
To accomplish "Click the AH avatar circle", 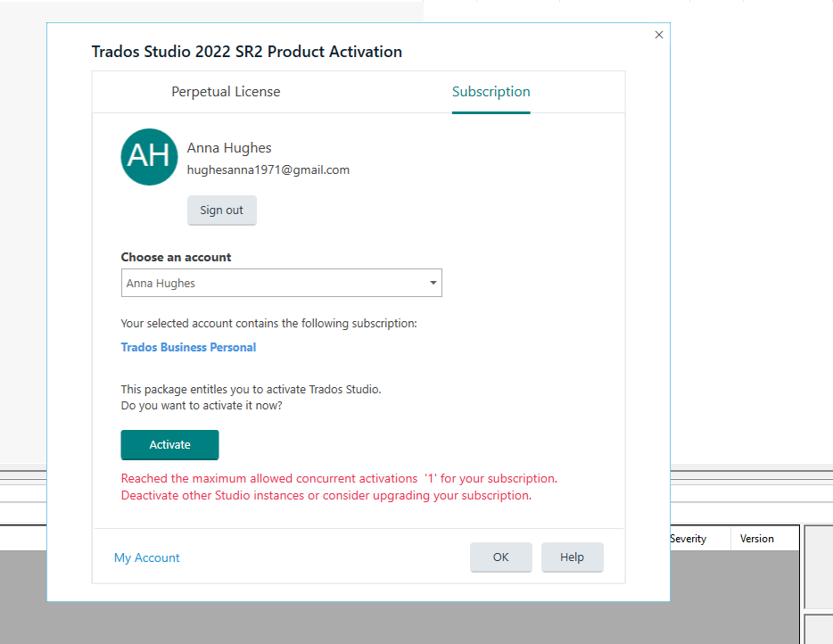I will point(149,157).
